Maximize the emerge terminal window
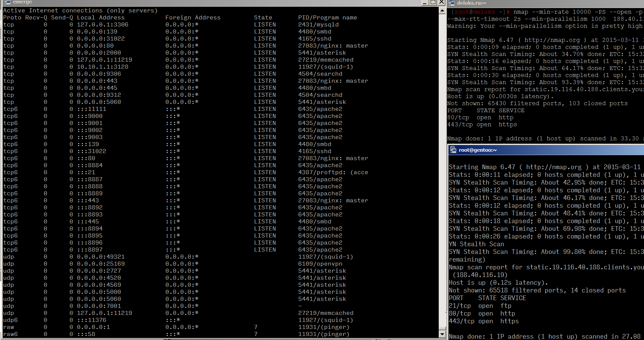The height and width of the screenshot is (340, 644). click(x=433, y=2)
